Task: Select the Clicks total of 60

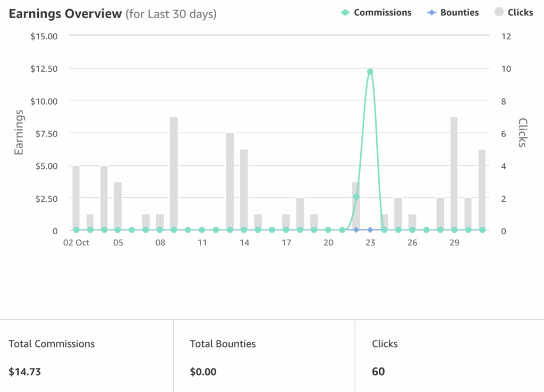Action: [378, 371]
